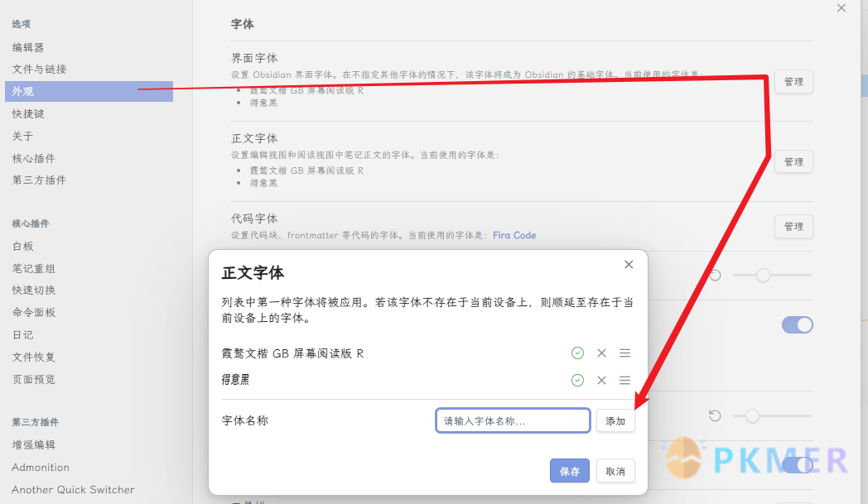
Task: Click the reset icon beside the upper slider
Action: pyautogui.click(x=715, y=275)
